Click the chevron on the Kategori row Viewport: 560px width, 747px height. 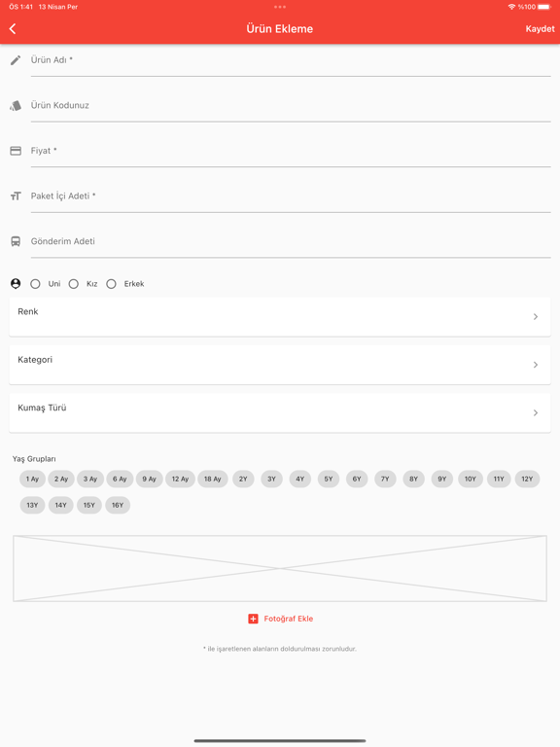[x=536, y=365]
